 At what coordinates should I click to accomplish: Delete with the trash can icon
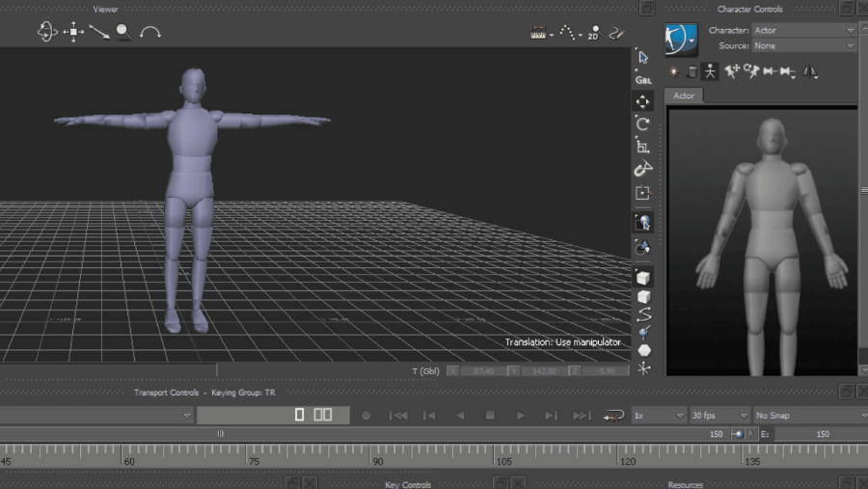click(692, 71)
